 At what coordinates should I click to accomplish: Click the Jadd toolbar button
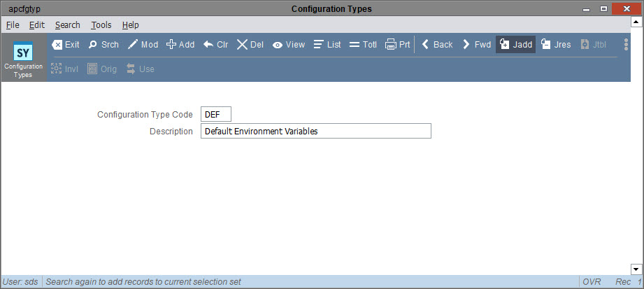tap(516, 44)
